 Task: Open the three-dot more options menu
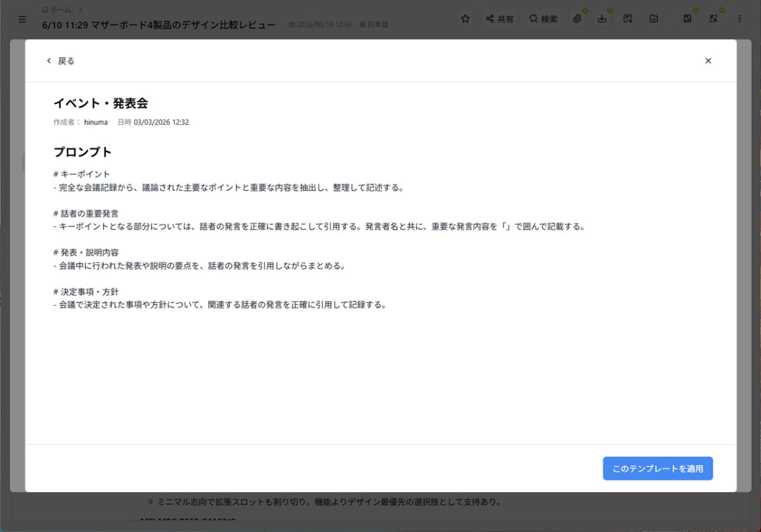point(739,19)
